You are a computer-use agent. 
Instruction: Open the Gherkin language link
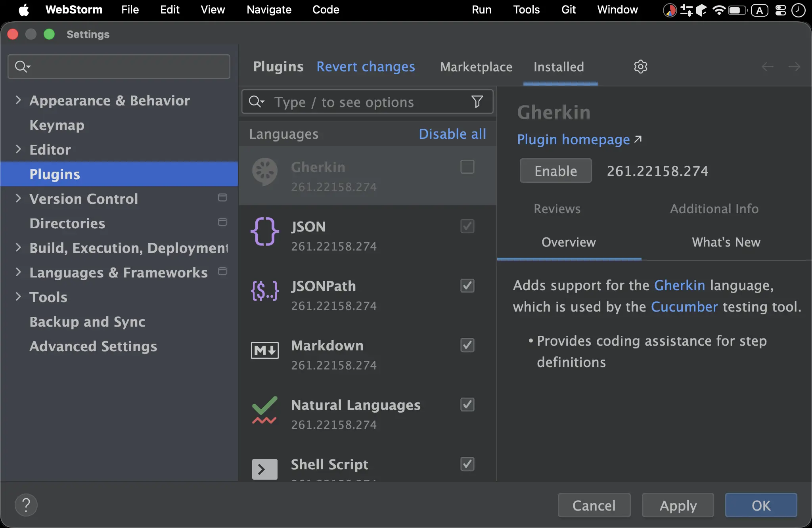pyautogui.click(x=680, y=285)
